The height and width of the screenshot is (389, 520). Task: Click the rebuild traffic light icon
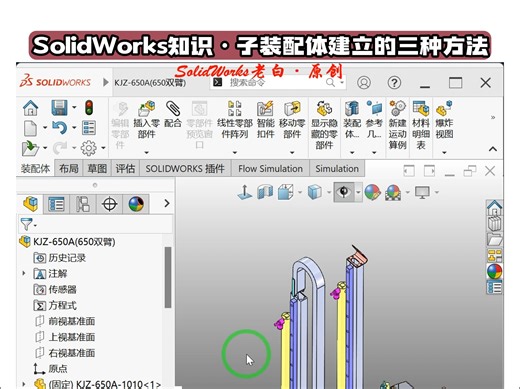click(x=89, y=108)
